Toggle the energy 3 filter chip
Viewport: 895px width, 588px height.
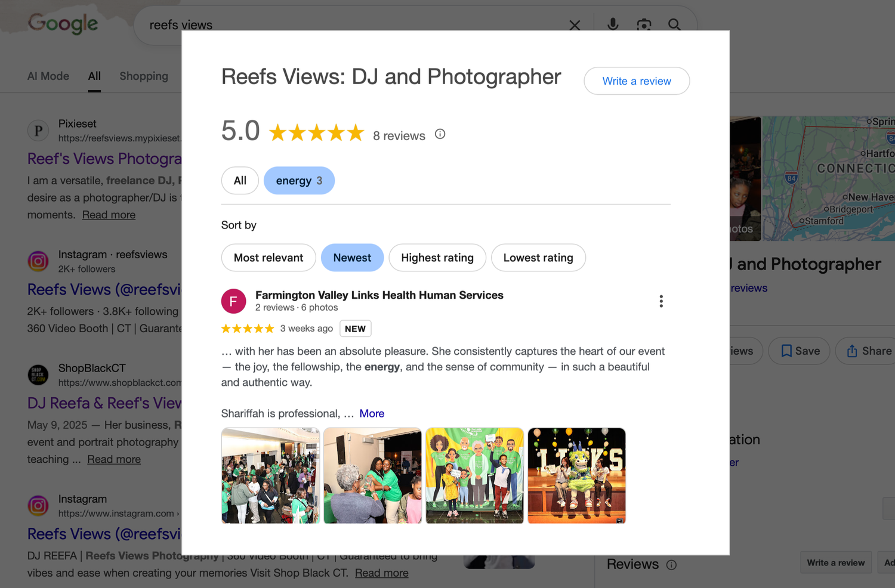299,181
